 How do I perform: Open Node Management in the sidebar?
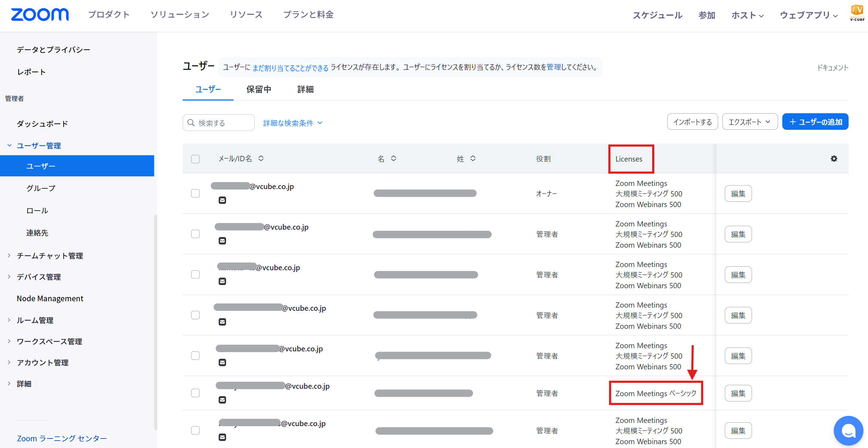50,298
